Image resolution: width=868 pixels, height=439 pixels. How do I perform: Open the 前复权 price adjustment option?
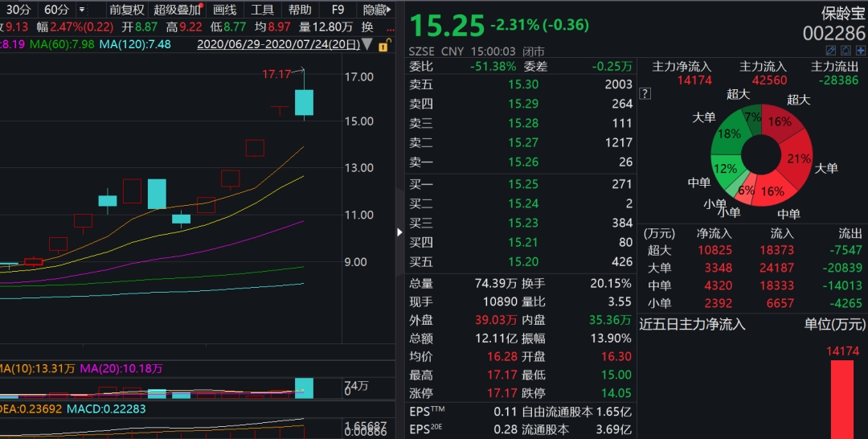(x=127, y=10)
